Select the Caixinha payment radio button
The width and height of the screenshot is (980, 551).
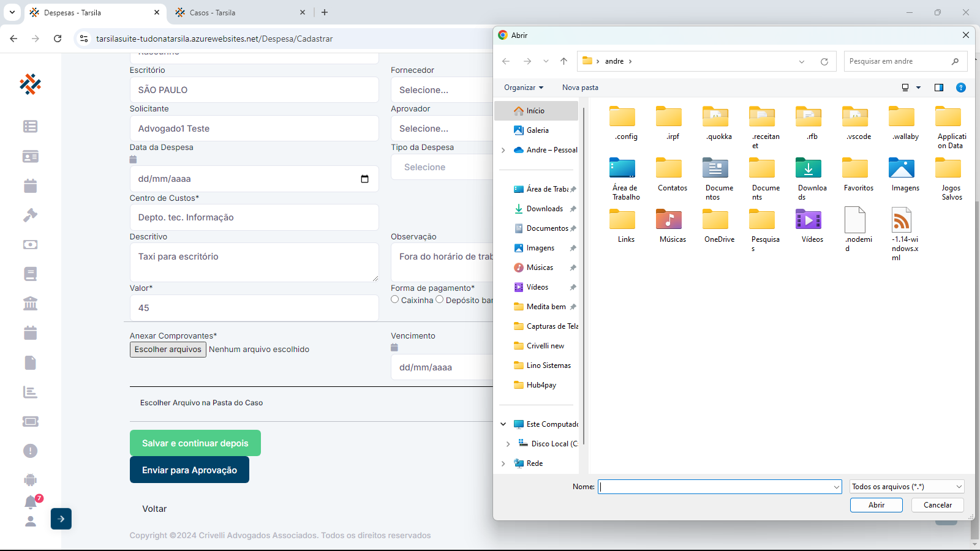[x=395, y=299]
